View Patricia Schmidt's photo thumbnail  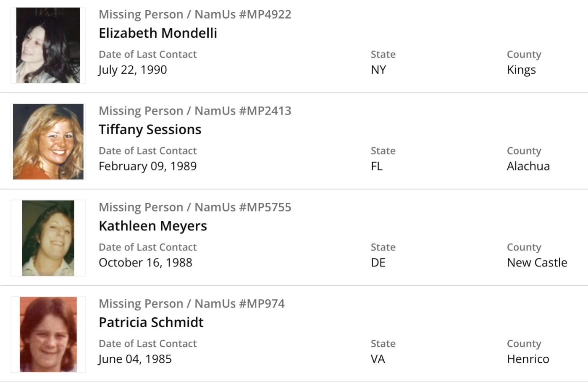[48, 334]
